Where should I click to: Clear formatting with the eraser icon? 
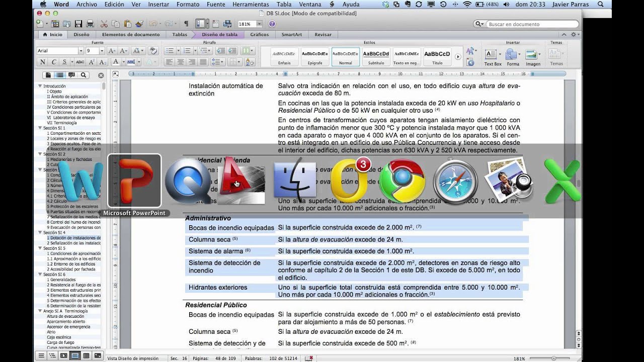pyautogui.click(x=153, y=51)
